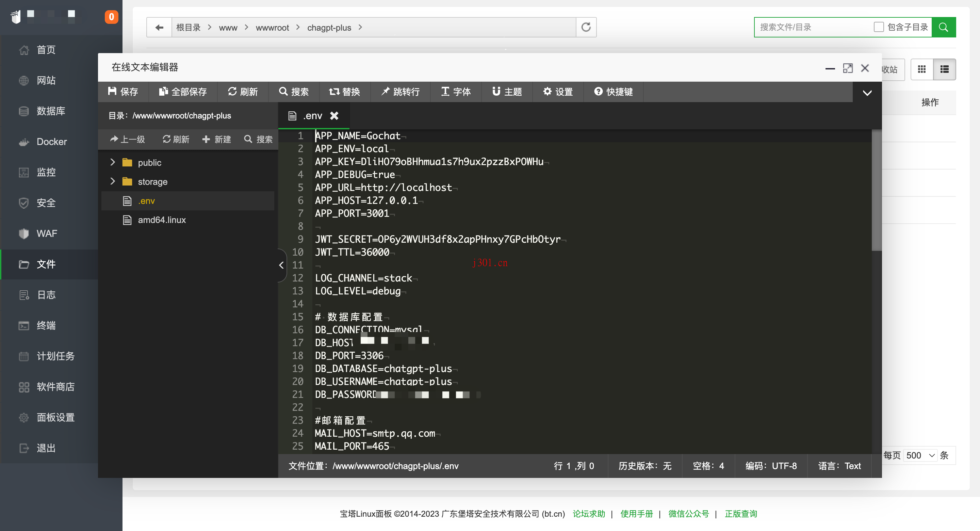
Task: Open the 替换 (Replace) tool
Action: click(344, 92)
